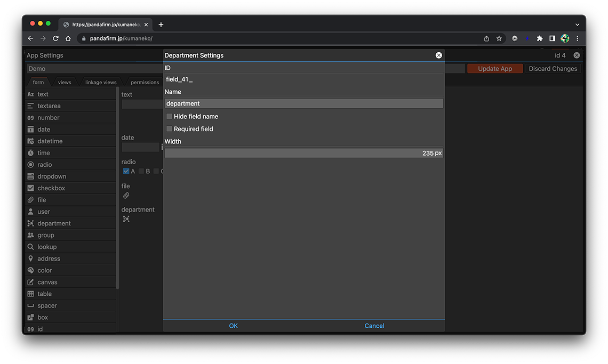Uncheck radio option A
This screenshot has height=364, width=608.
[x=126, y=171]
